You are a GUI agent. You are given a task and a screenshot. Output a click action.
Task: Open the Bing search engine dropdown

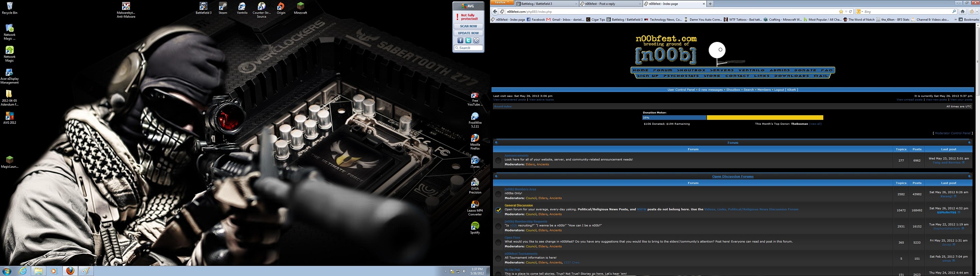(860, 12)
